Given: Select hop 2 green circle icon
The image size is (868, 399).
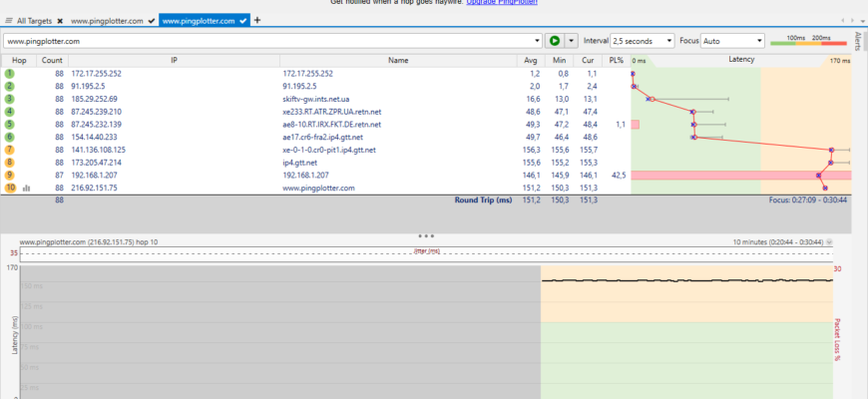Looking at the screenshot, I should coord(10,87).
